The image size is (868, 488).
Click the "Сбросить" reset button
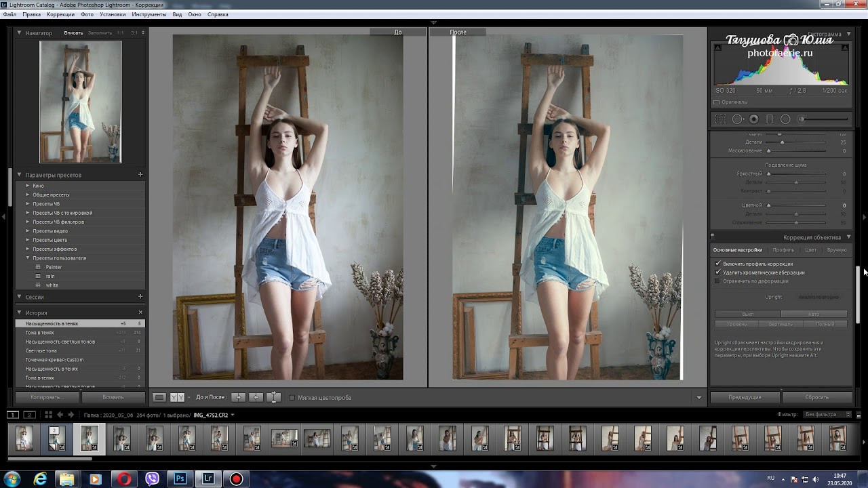(816, 397)
